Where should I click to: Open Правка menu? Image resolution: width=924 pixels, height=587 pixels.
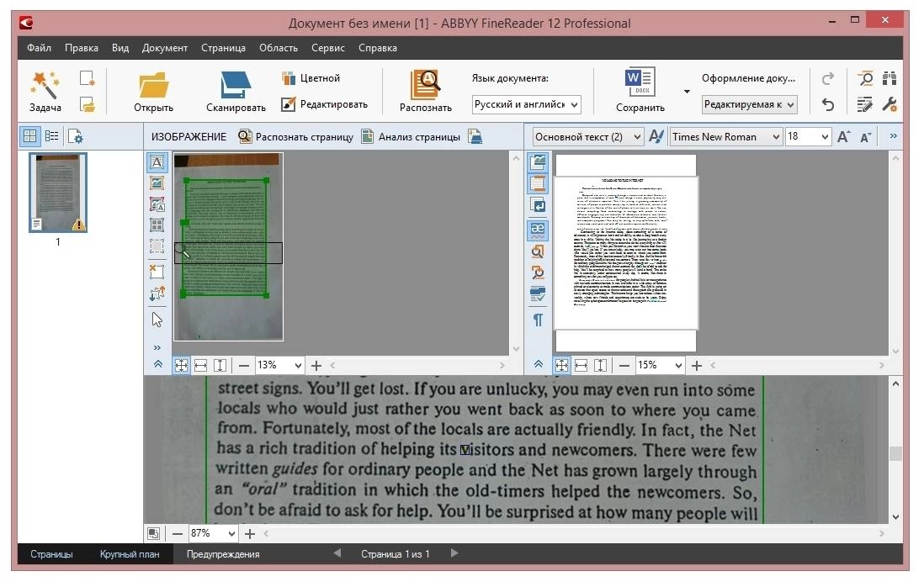coord(82,48)
